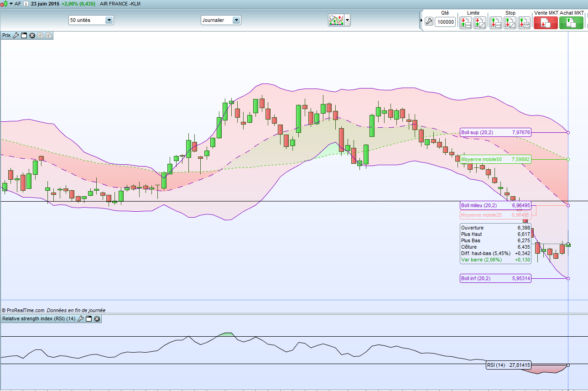Click the 23 juin 2015 date text

click(44, 4)
